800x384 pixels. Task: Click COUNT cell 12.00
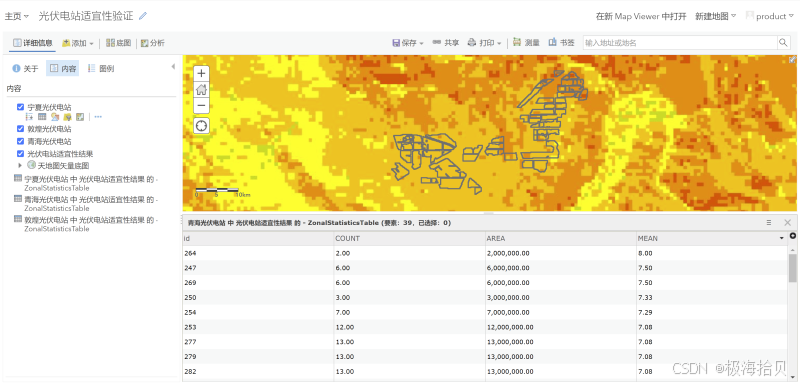[x=344, y=327]
